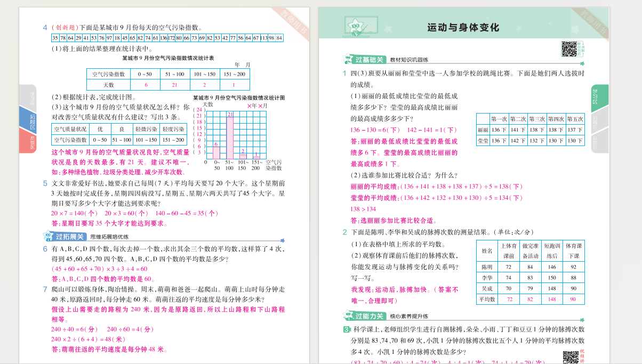The width and height of the screenshot is (642, 364).
Task: Click the 137 下 cell in the table
Action: 575,130
